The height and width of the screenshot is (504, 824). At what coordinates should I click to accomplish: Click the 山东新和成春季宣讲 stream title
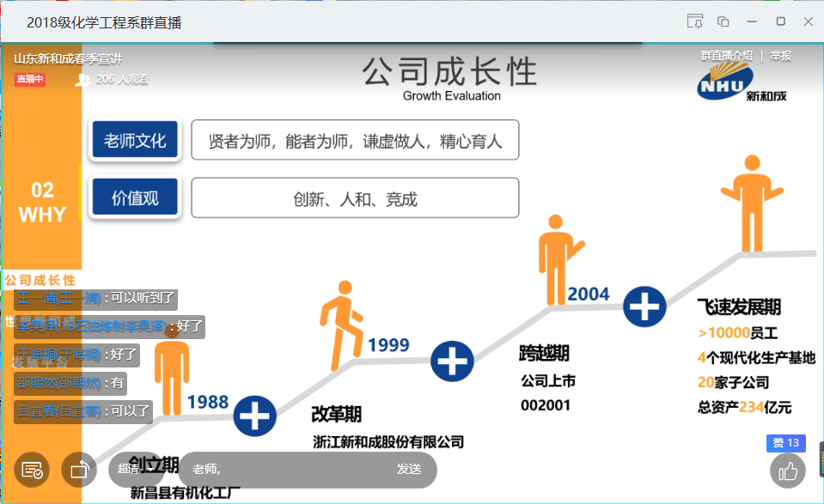click(x=68, y=58)
